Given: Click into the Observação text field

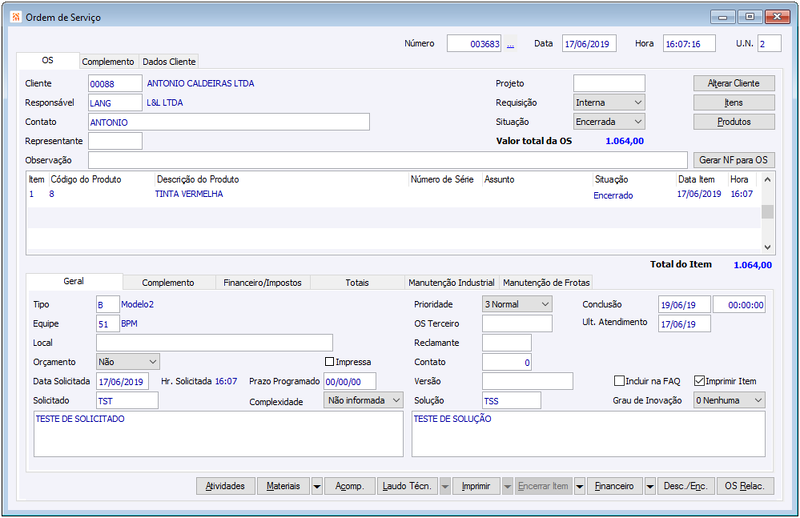Looking at the screenshot, I should pos(388,160).
